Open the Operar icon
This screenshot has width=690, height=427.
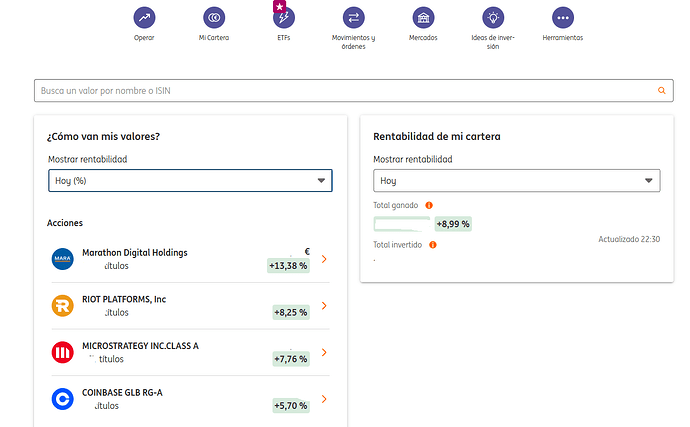coord(144,18)
